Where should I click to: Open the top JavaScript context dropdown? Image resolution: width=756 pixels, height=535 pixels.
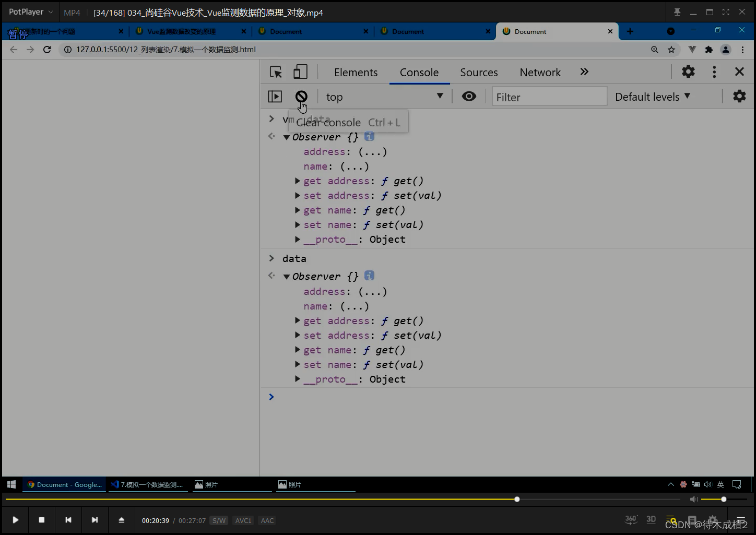click(384, 97)
